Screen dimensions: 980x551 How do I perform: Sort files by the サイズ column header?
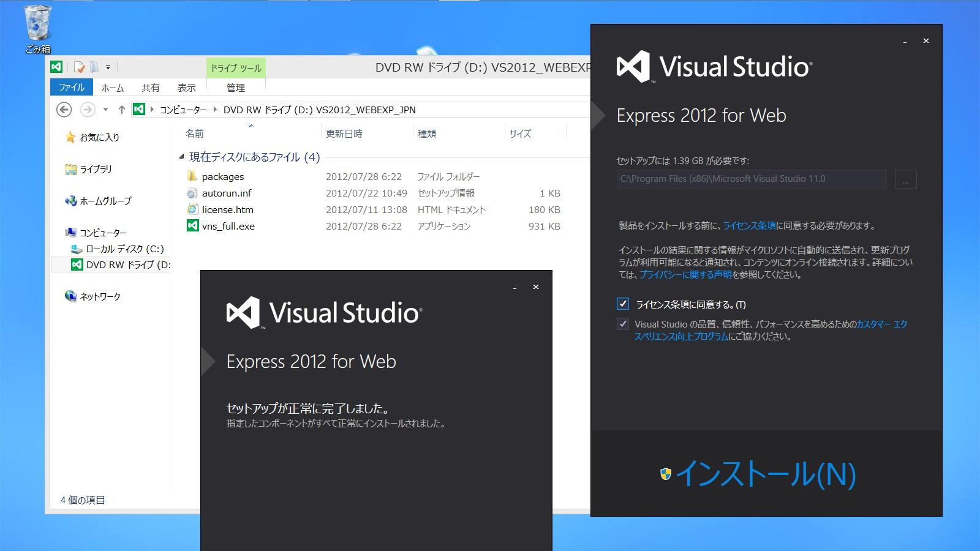point(520,133)
